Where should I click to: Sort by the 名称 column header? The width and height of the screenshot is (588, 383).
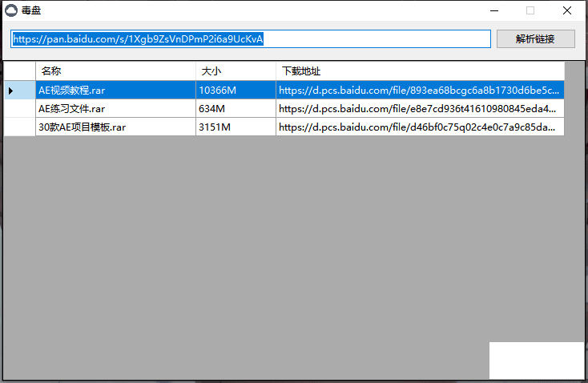[116, 71]
